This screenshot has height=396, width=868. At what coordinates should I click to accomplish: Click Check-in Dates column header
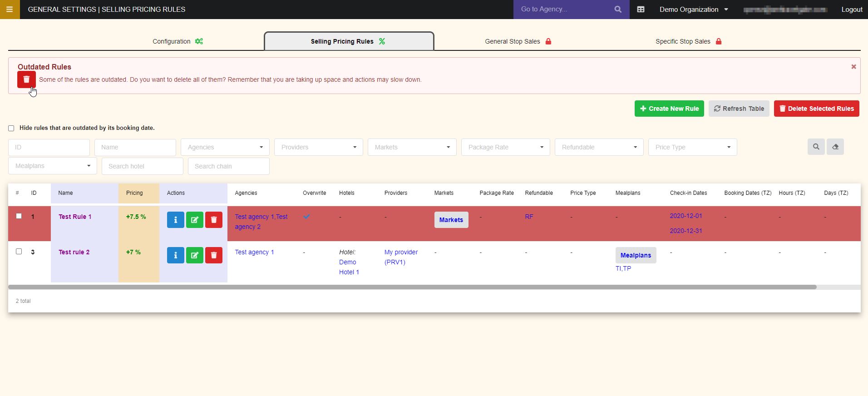pyautogui.click(x=688, y=193)
